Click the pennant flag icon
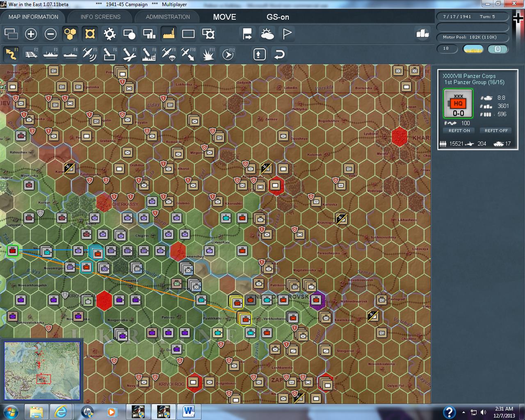Image resolution: width=525 pixels, height=420 pixels. pyautogui.click(x=287, y=34)
